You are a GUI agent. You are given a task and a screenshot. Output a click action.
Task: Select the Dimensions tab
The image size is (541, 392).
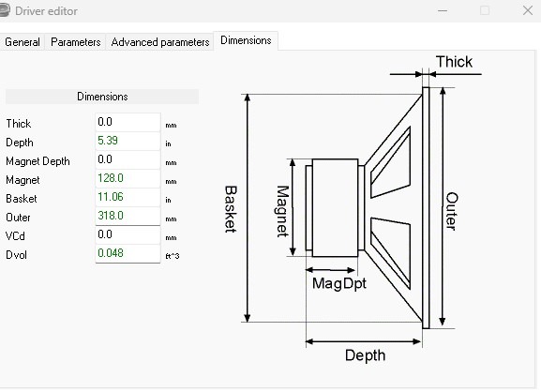point(246,40)
